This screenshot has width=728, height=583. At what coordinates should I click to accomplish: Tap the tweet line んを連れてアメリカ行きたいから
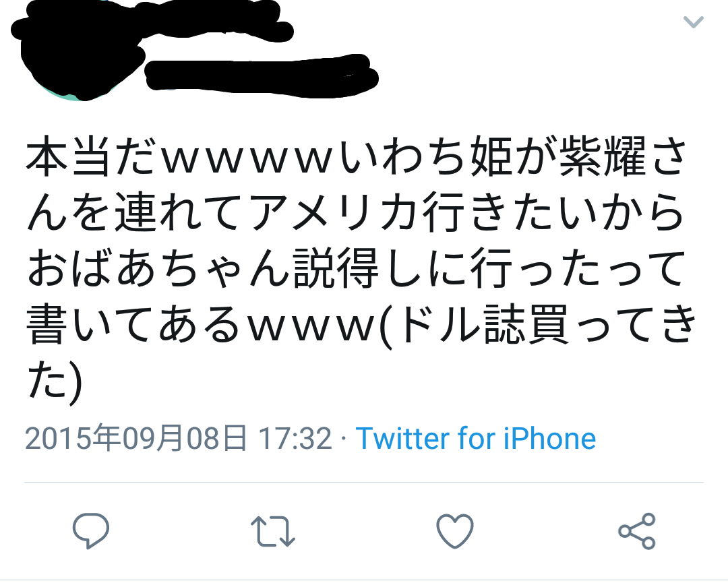click(x=356, y=212)
